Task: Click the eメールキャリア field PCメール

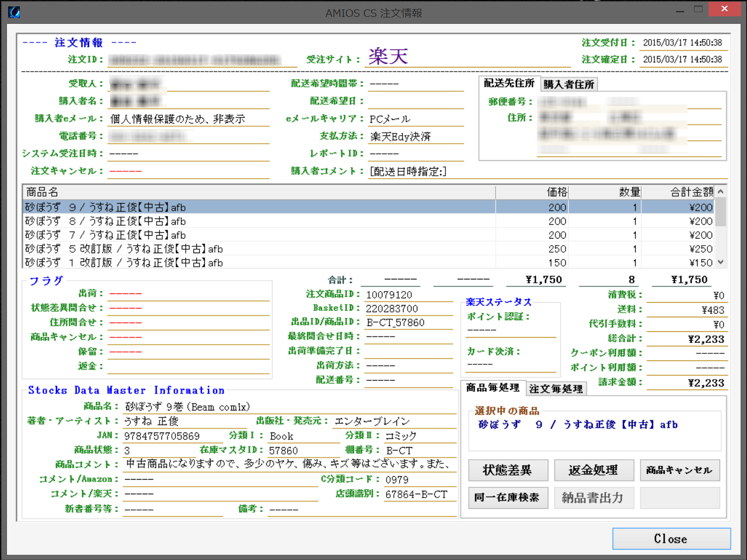Action: [x=416, y=119]
